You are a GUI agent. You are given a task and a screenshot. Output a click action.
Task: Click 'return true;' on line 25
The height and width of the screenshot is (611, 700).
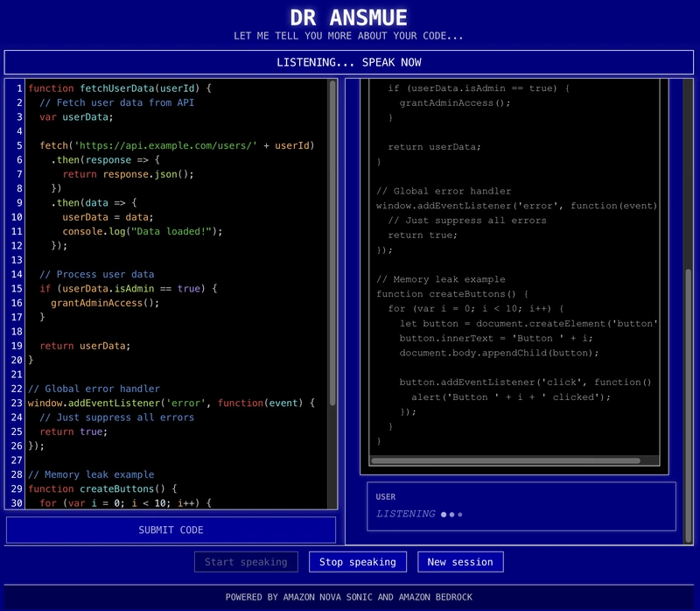click(x=73, y=432)
